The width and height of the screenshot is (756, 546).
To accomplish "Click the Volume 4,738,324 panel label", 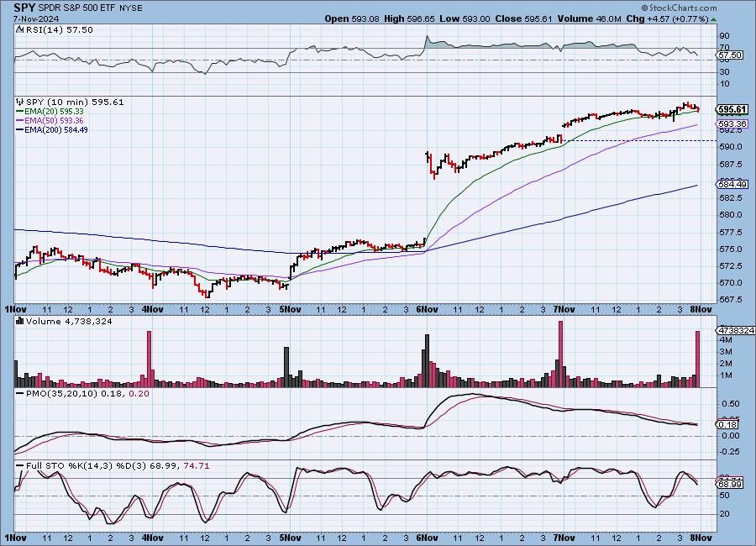I will point(69,321).
